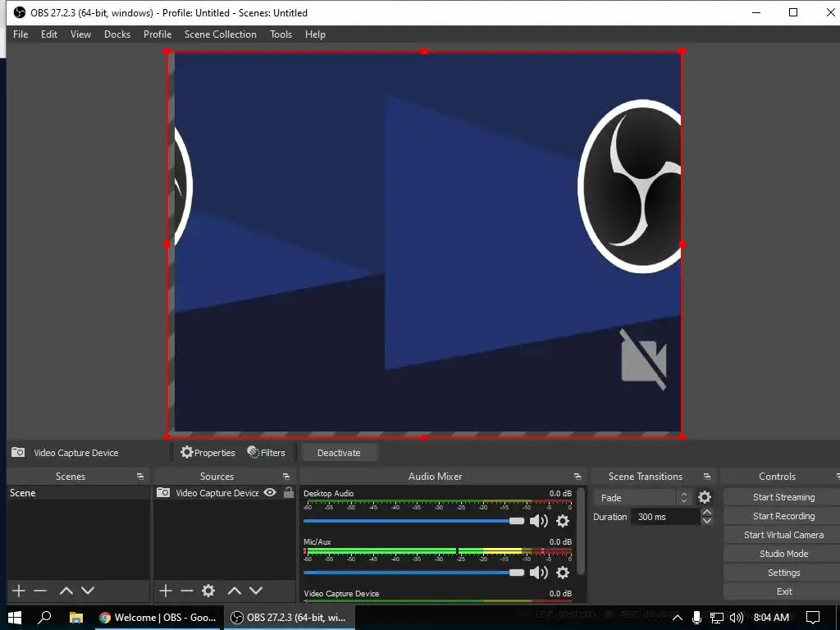Screen dimensions: 840x630
Task: Adjust the Mic/Aux volume slider
Action: click(413, 573)
